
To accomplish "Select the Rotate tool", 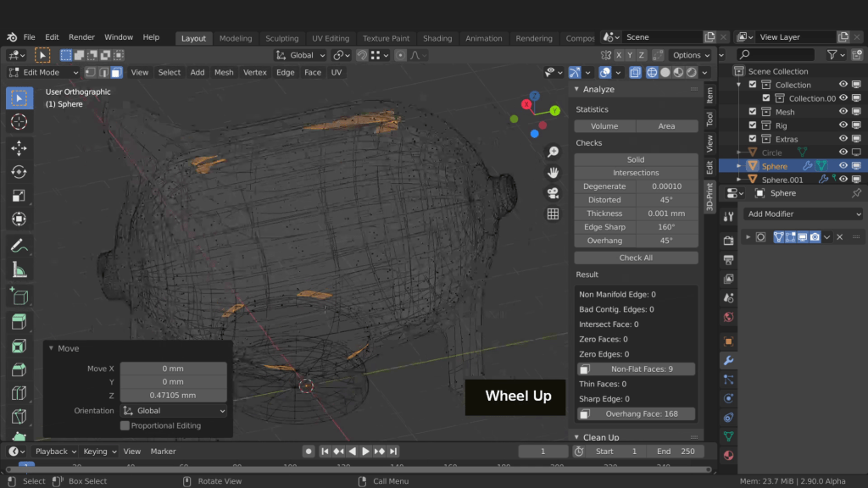I will point(19,172).
